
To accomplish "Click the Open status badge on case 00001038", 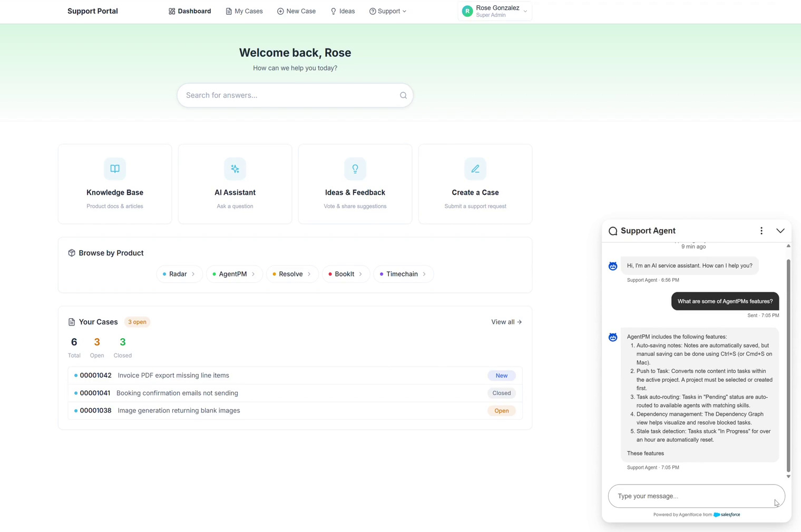I will pos(502,411).
